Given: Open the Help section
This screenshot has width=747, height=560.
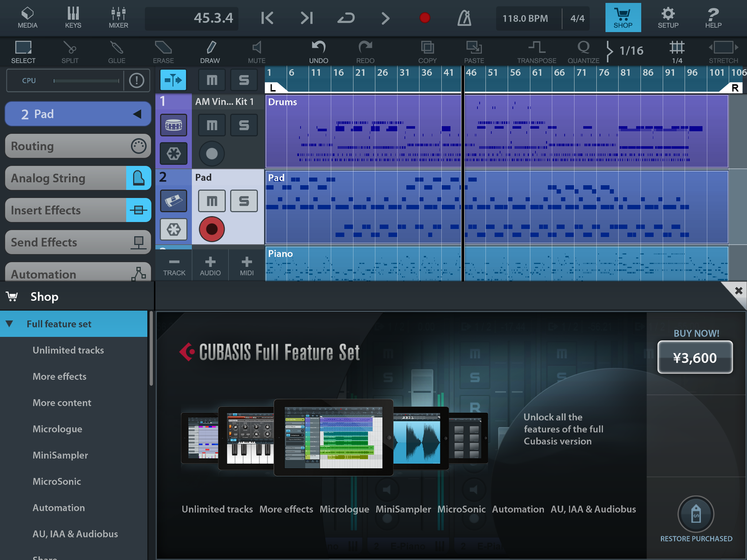Looking at the screenshot, I should coord(713,17).
